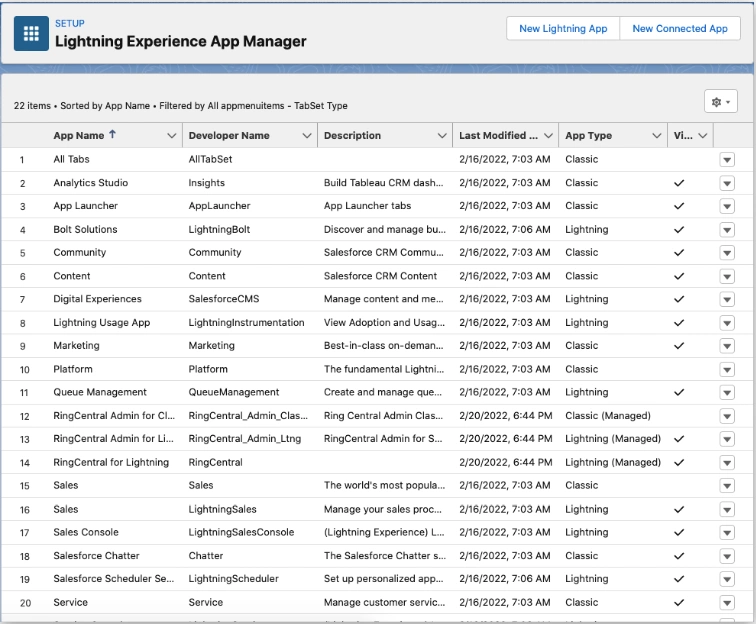Screen dimensions: 756x624
Task: Open row actions for Platform
Action: pyautogui.click(x=727, y=369)
